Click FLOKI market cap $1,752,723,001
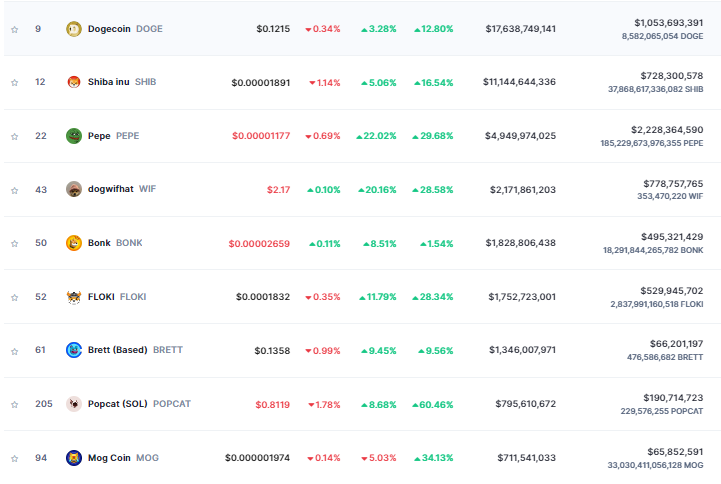Image resolution: width=721 pixels, height=484 pixels. pyautogui.click(x=522, y=297)
